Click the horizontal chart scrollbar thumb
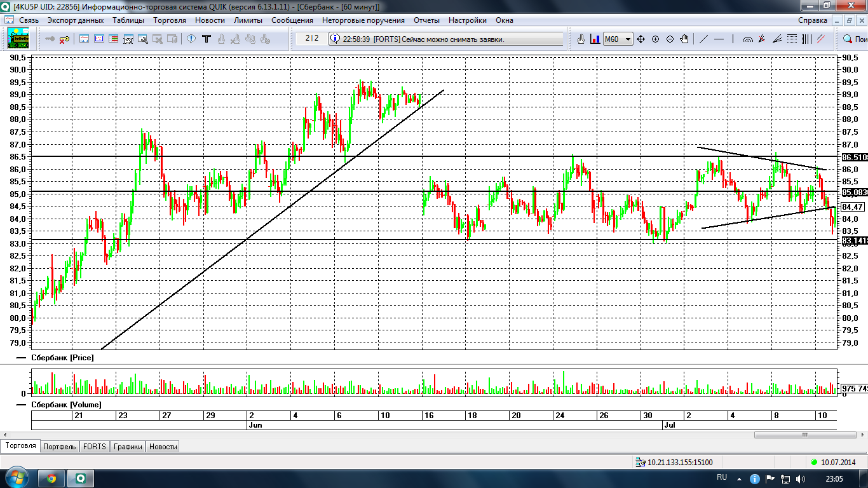Screen dimensions: 868x488 tap(804, 435)
